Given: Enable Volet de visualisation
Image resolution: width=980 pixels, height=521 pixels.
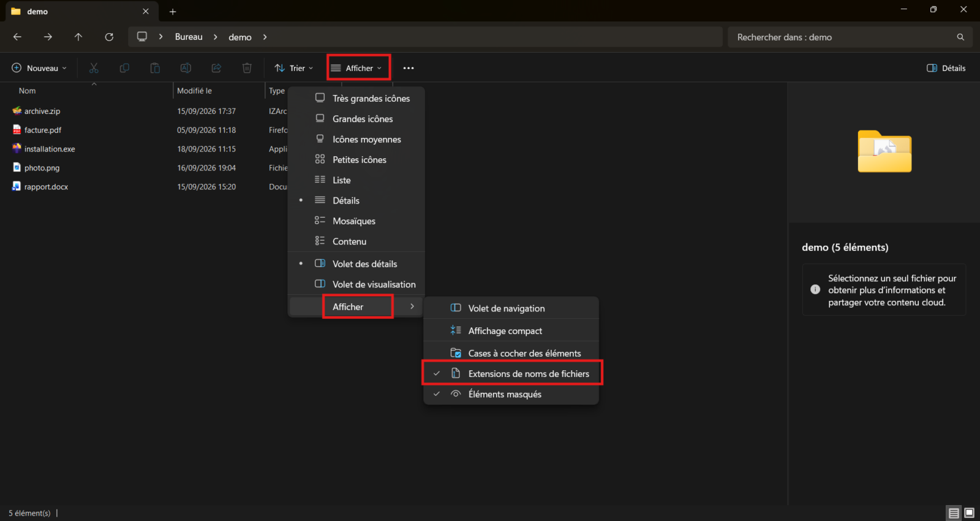Looking at the screenshot, I should pos(356,284).
